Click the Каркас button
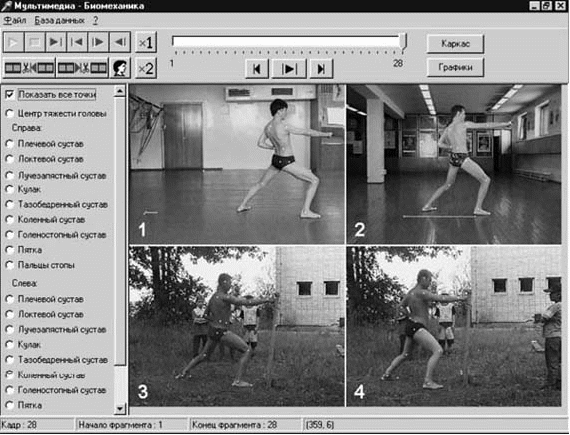 click(455, 44)
